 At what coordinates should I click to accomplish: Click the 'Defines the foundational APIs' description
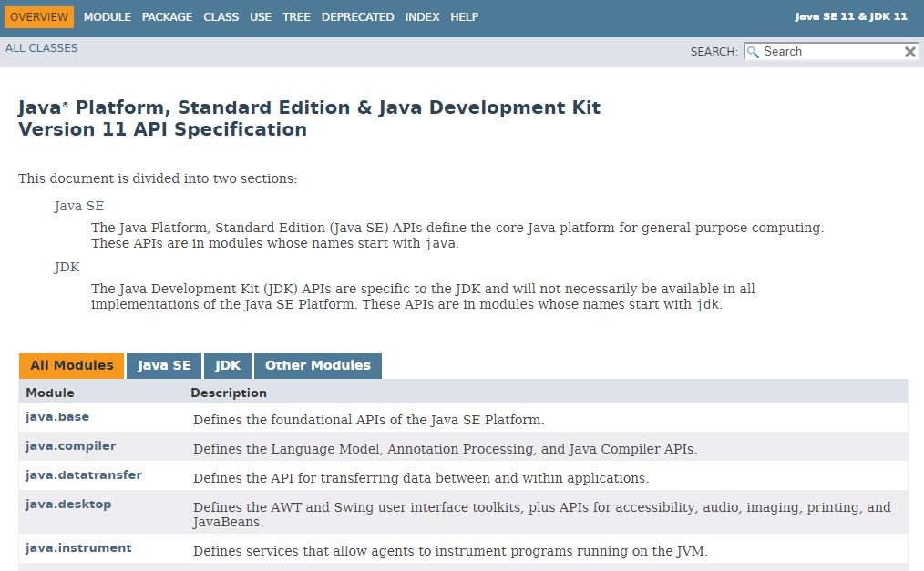point(368,420)
